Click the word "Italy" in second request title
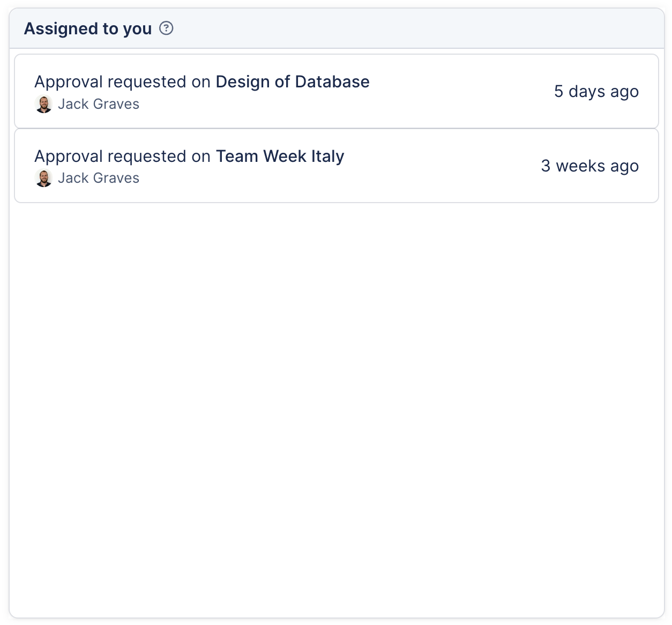 pyautogui.click(x=327, y=156)
